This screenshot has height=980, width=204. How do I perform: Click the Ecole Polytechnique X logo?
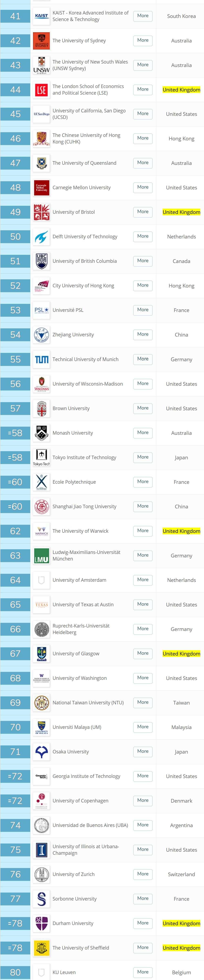(x=41, y=482)
